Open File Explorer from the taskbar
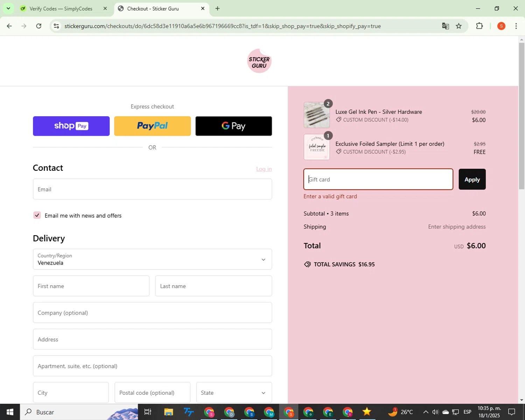 point(168,412)
